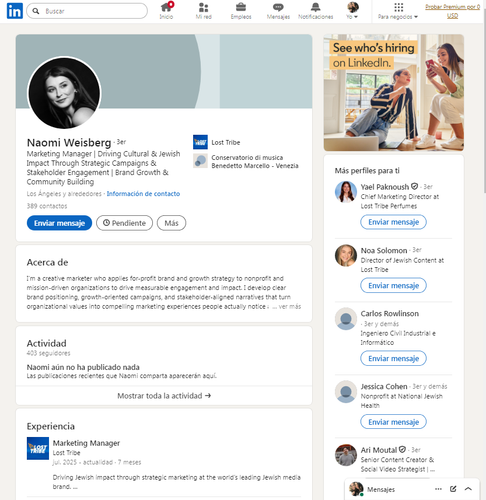This screenshot has width=486, height=500.
Task: Click Naomi Weisberg name heading
Action: 69,143
